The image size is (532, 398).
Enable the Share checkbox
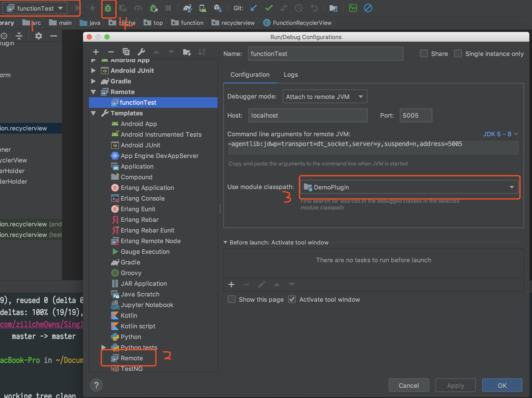click(x=424, y=53)
